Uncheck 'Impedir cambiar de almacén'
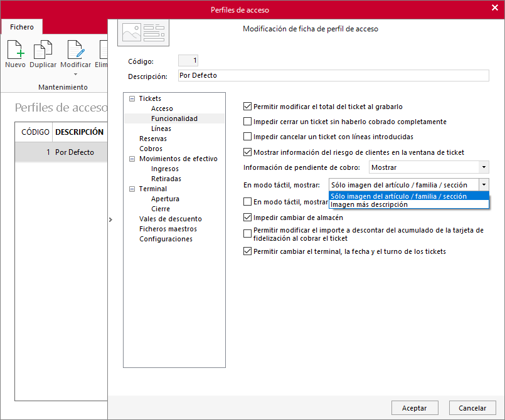This screenshot has height=420, width=505. (247, 218)
